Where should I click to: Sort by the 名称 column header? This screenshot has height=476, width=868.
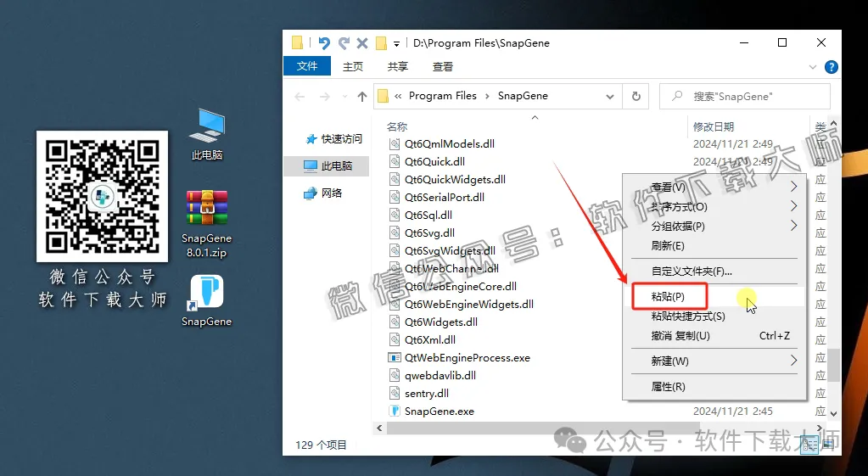(397, 126)
